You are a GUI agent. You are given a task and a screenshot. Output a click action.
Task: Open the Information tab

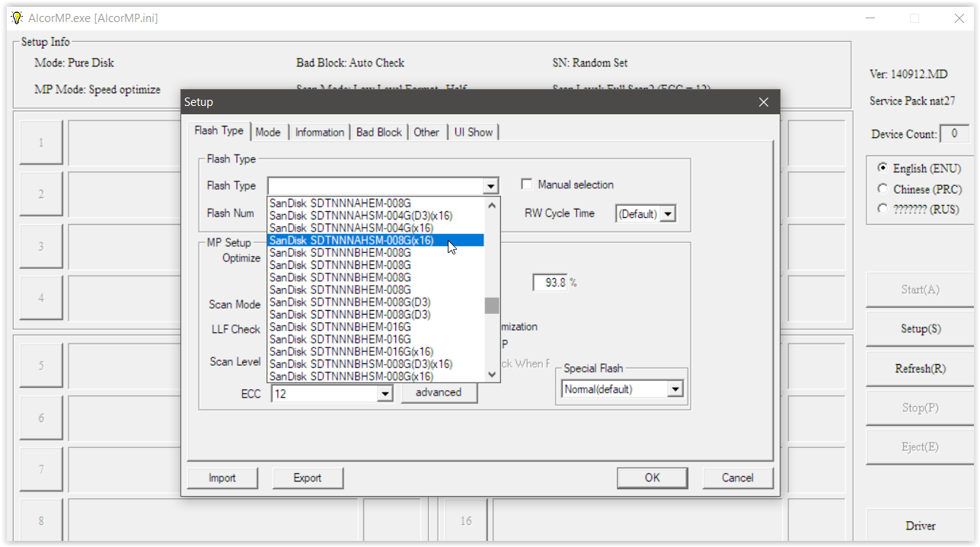click(x=320, y=132)
